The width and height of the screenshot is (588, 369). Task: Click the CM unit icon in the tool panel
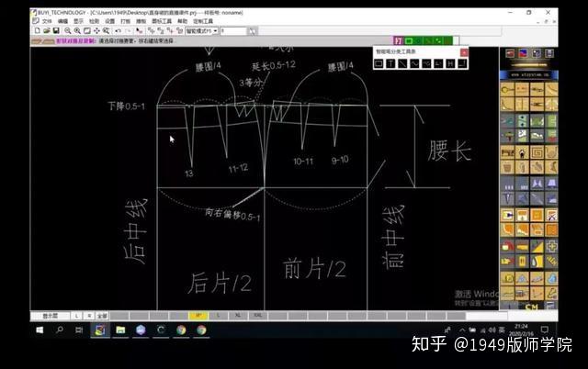coord(531,307)
